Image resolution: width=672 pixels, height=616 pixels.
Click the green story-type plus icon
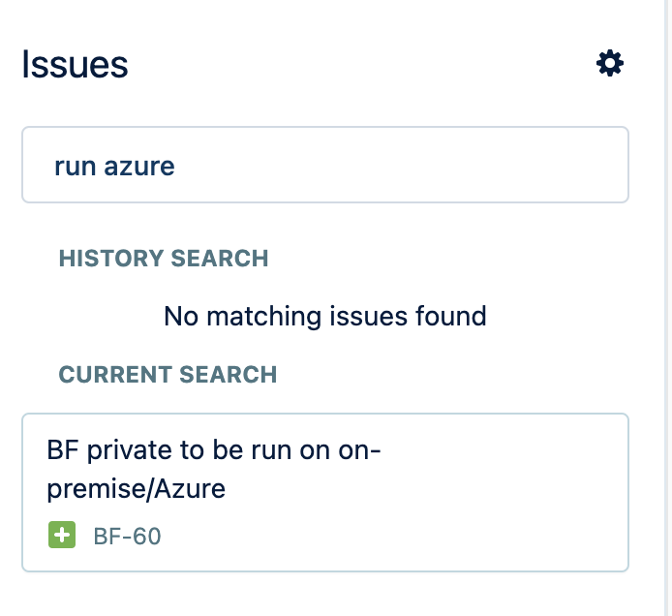(x=62, y=535)
